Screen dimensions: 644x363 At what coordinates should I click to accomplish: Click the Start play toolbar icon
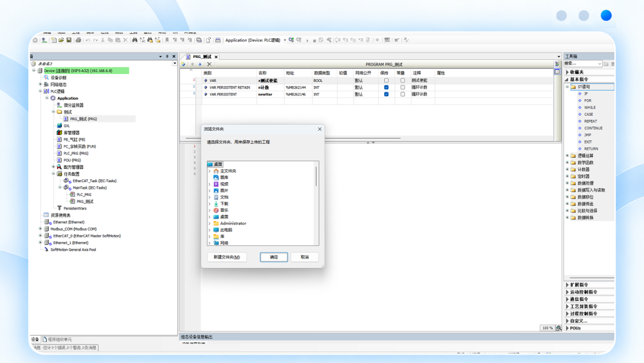[x=307, y=40]
